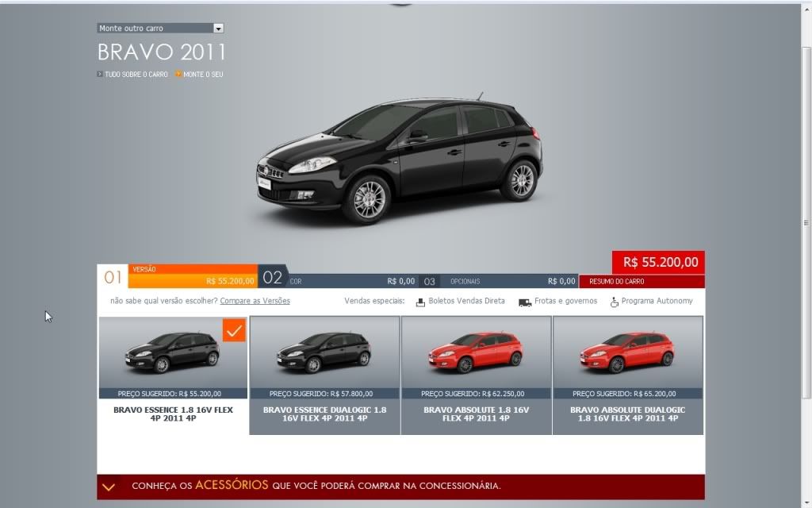
Task: Click 'Preço sugerido: R$ 65.200,00' label
Action: pos(624,394)
